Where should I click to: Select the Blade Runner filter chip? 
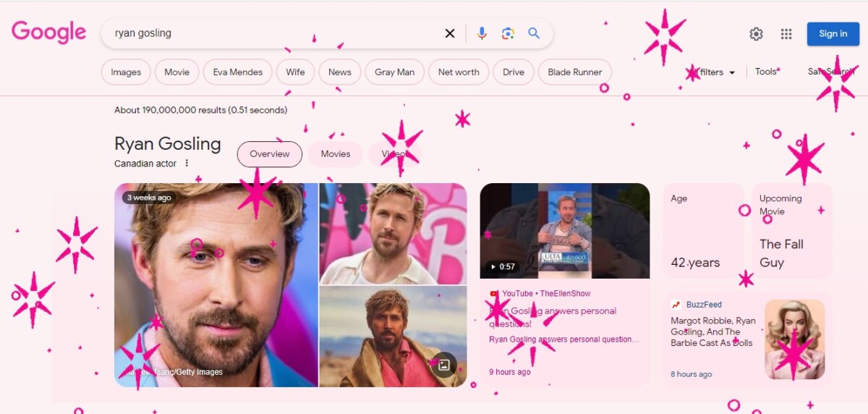[x=575, y=72]
